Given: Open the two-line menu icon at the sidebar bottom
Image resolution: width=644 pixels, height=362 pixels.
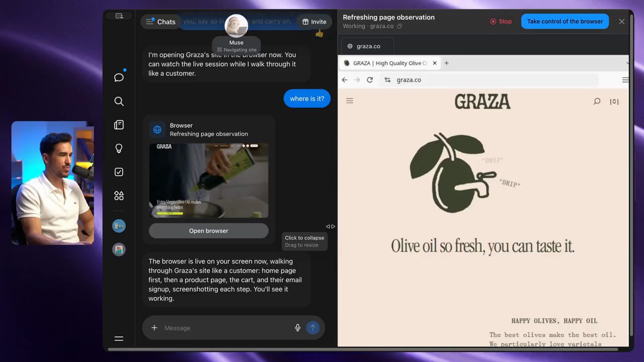Looking at the screenshot, I should point(119,338).
